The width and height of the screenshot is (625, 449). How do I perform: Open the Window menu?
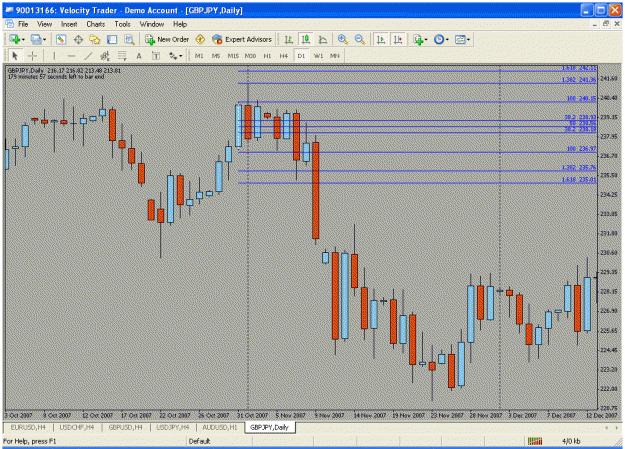point(152,24)
